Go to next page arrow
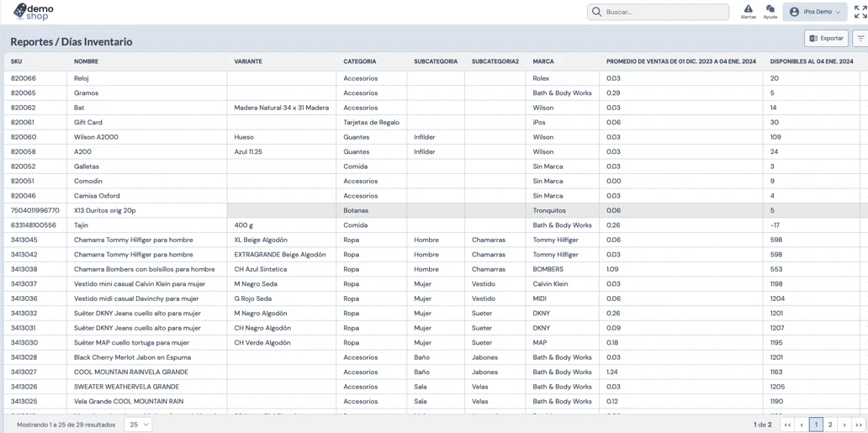 (x=844, y=425)
